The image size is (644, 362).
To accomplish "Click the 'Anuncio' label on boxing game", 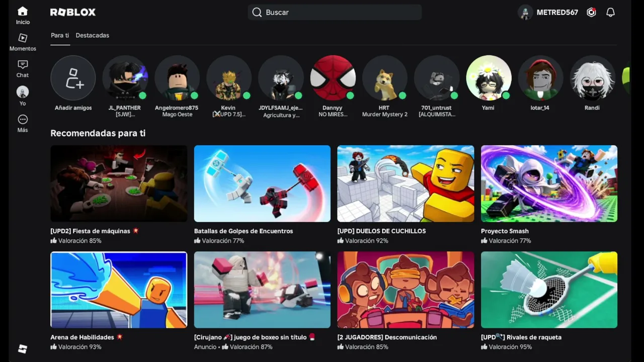I will coord(205,347).
